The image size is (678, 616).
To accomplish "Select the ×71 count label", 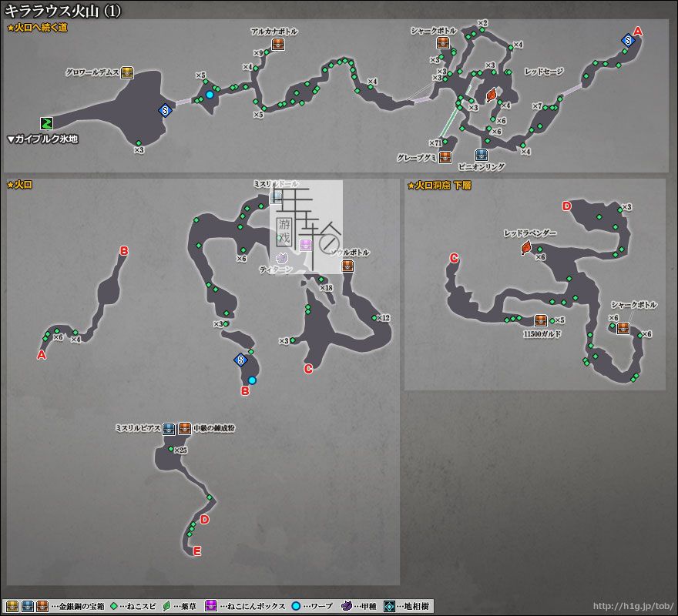I will coord(436,142).
